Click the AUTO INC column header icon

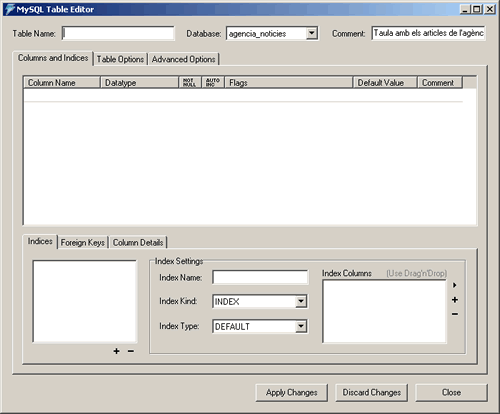point(213,82)
